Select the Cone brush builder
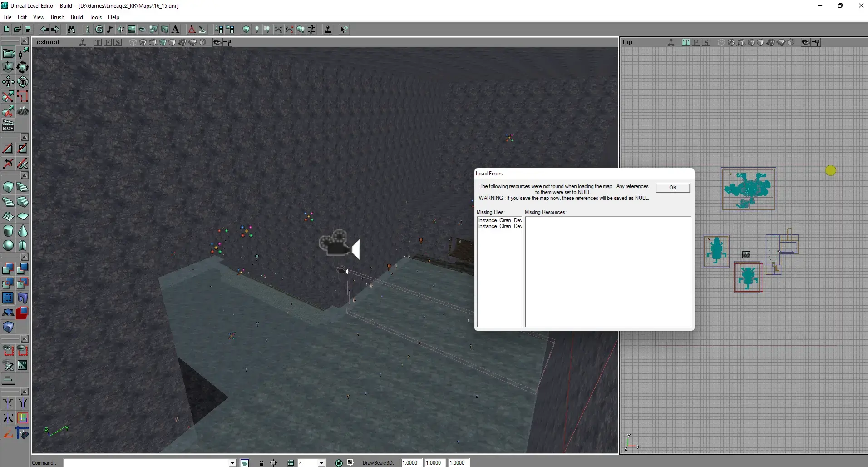 pyautogui.click(x=23, y=231)
